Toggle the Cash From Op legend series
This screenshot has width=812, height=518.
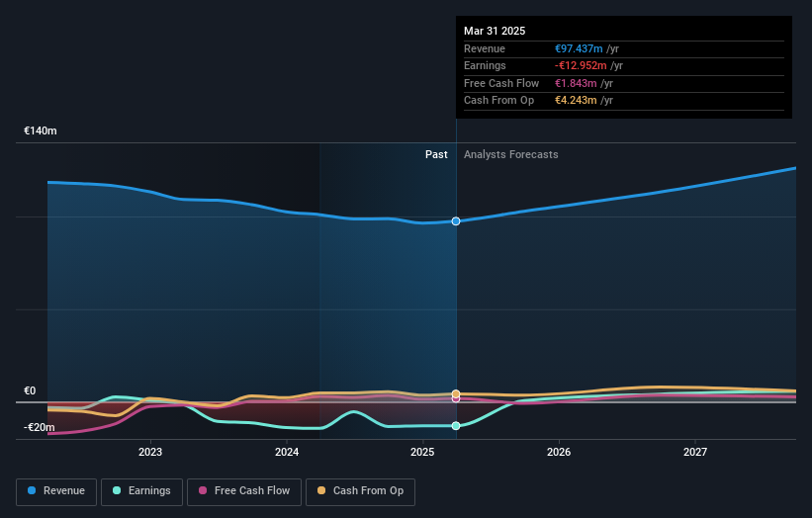point(360,491)
